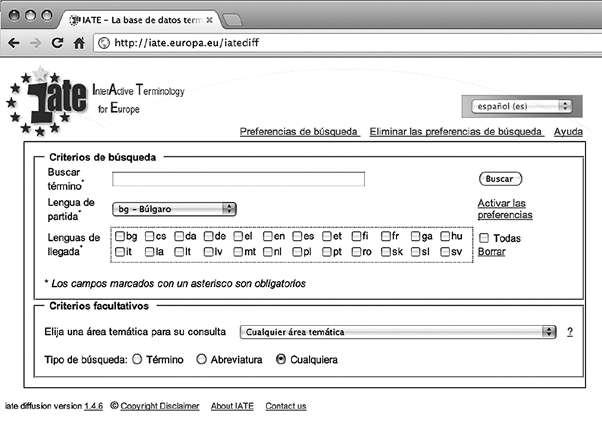Click Eliminar las preferencias de búsqueda
The image size is (602, 421).
(x=455, y=132)
